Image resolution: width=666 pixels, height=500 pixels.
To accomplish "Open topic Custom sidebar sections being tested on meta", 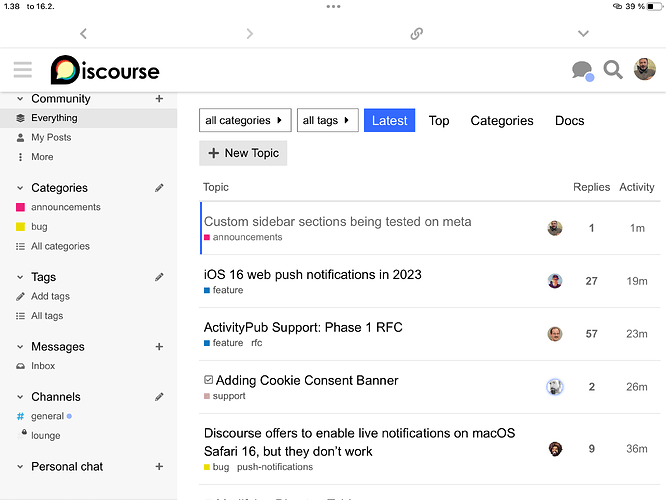I will point(338,221).
